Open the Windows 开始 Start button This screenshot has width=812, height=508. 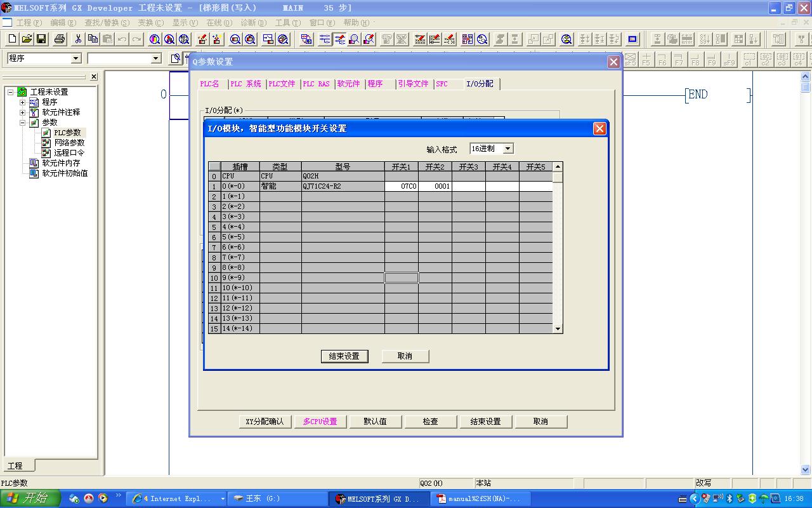30,498
